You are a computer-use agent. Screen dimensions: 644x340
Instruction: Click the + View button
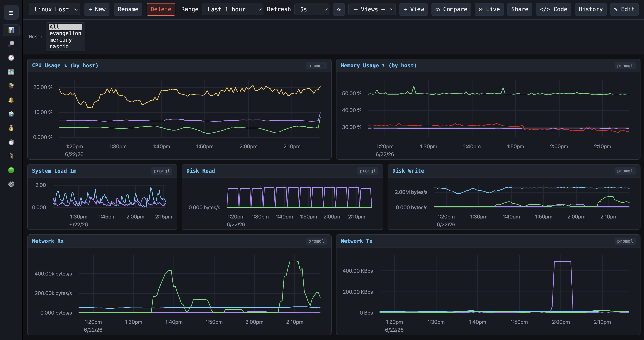[413, 9]
